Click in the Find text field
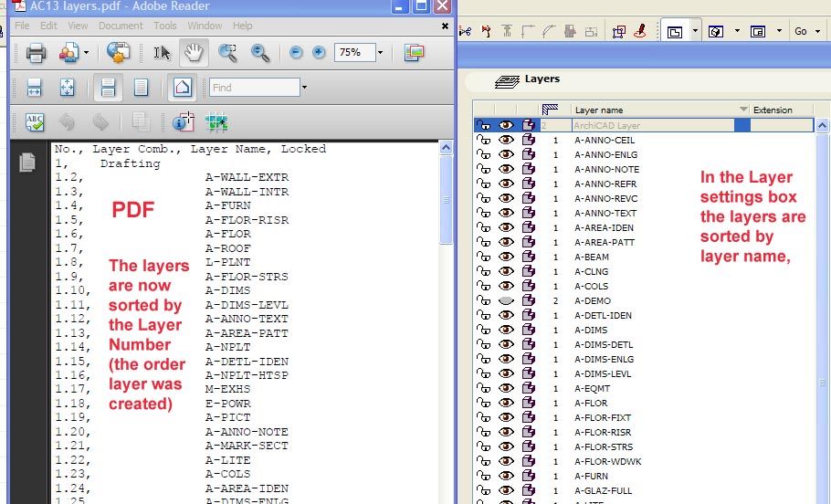Screen dimensions: 831x504 point(255,88)
